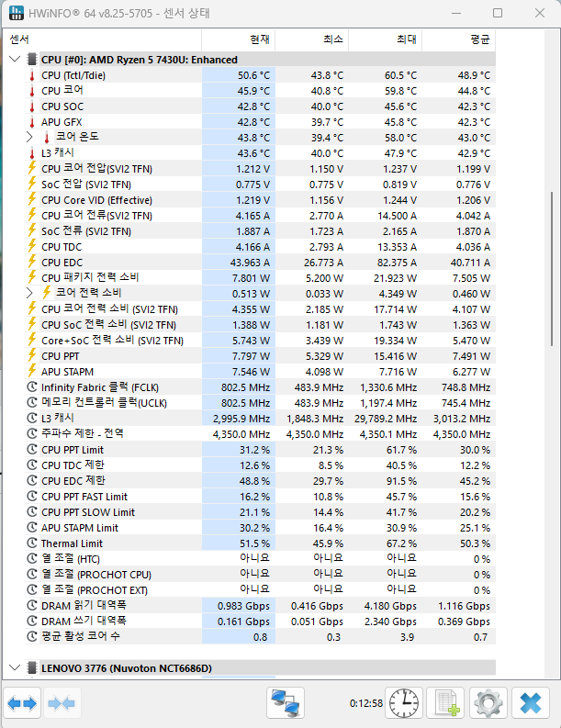Open sensor settings gear icon
Image resolution: width=561 pixels, height=728 pixels.
488,703
